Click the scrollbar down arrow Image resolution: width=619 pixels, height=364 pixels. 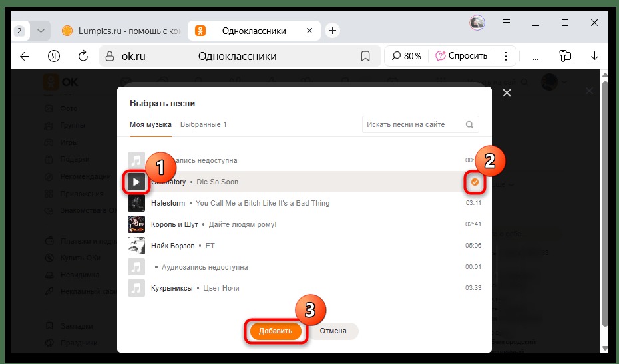604,349
